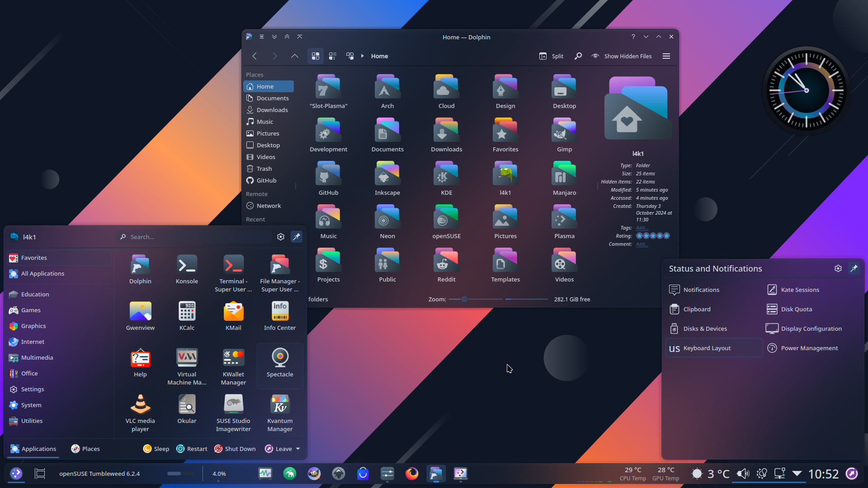Select Trash in Places sidebar
Viewport: 868px width, 488px height.
point(269,169)
